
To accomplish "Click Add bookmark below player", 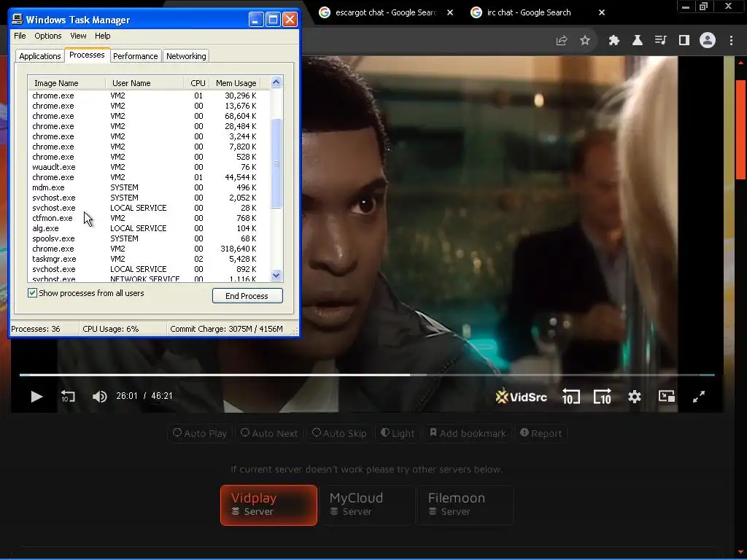I will click(x=468, y=433).
